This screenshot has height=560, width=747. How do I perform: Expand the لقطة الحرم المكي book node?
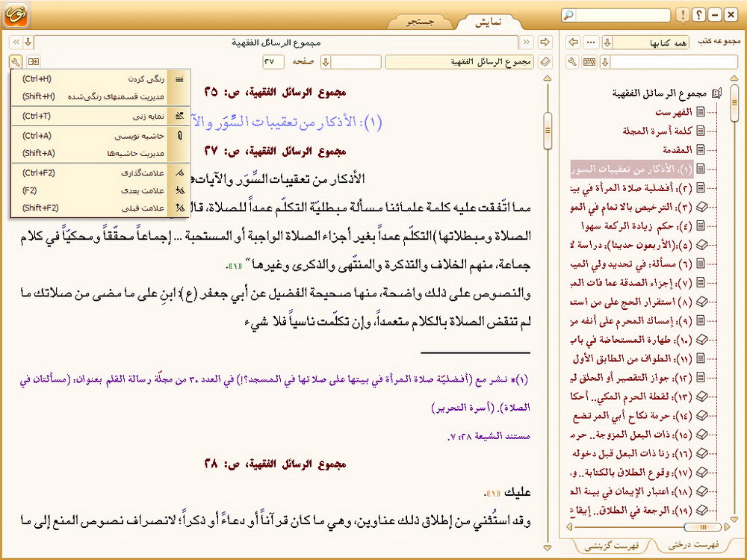point(701,396)
